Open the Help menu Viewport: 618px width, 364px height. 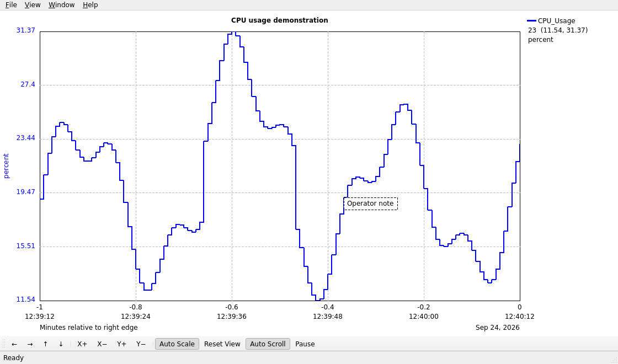90,5
